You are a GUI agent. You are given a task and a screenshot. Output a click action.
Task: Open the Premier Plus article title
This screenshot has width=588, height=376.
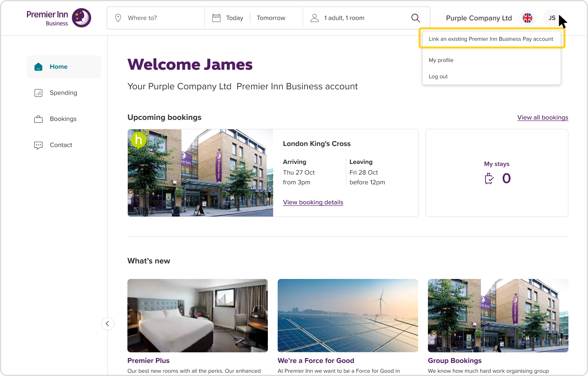coord(149,361)
